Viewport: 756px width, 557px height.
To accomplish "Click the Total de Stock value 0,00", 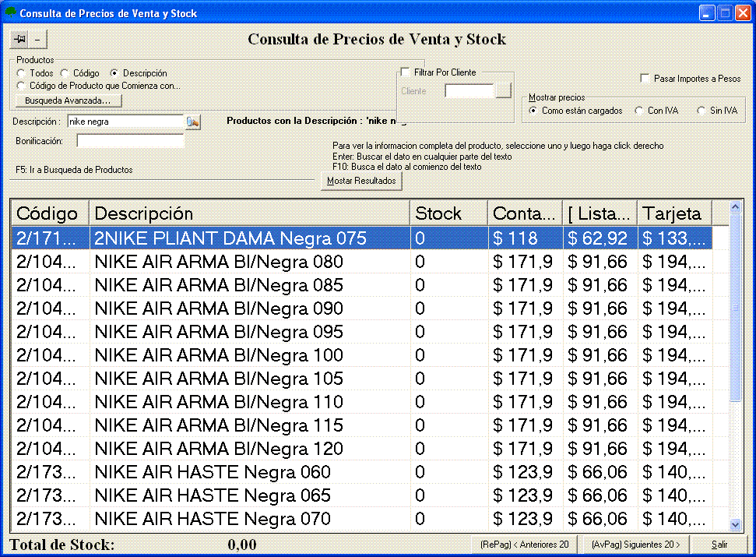I will tap(242, 545).
